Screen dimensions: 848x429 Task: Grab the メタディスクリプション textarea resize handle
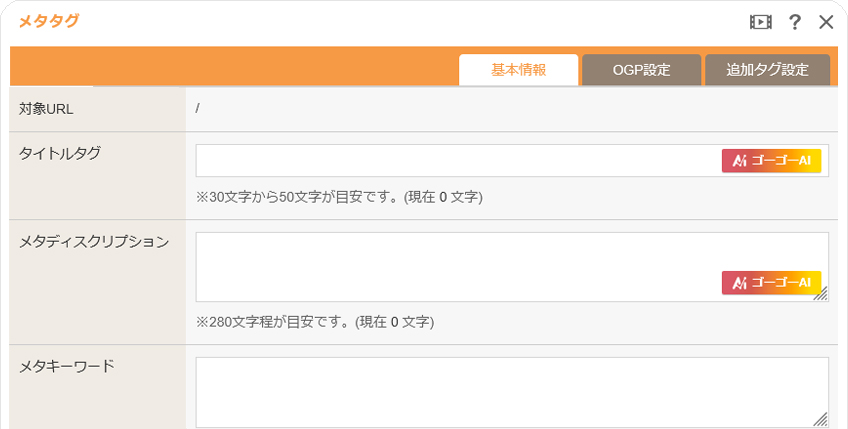click(821, 294)
